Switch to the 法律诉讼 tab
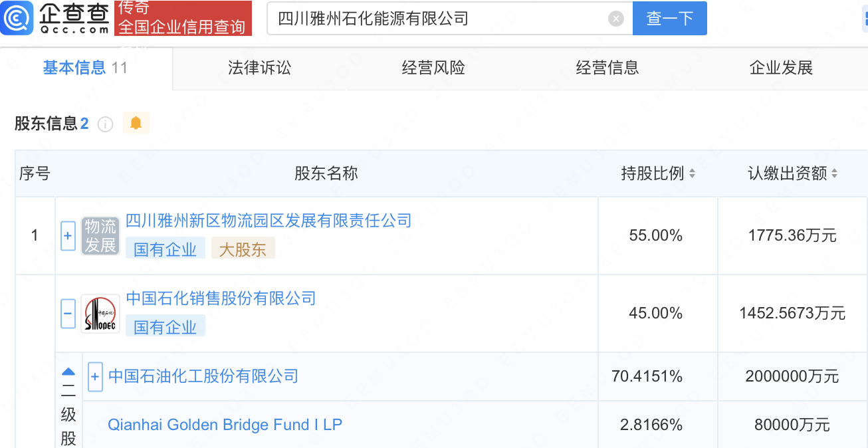The height and width of the screenshot is (448, 868). (x=259, y=68)
